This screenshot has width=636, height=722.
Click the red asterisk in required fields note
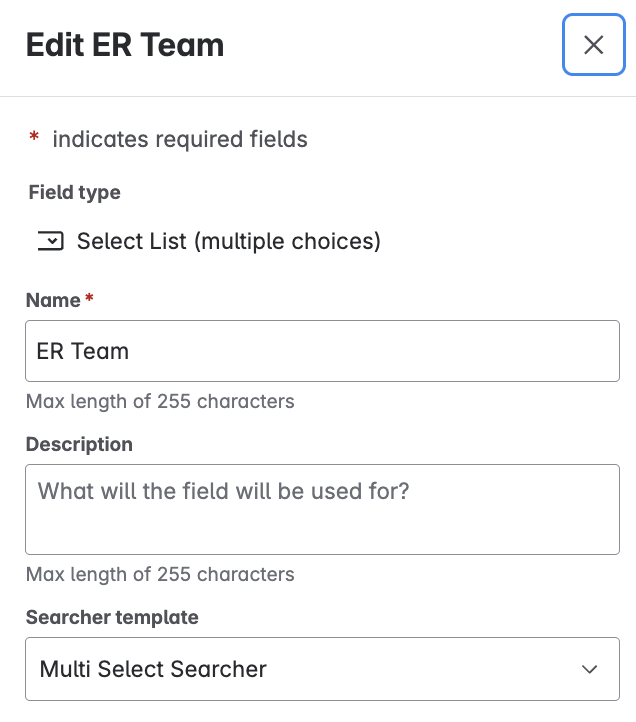pyautogui.click(x=34, y=139)
